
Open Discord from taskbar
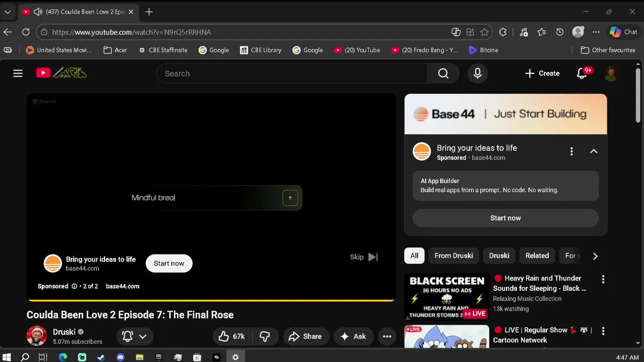(x=120, y=357)
